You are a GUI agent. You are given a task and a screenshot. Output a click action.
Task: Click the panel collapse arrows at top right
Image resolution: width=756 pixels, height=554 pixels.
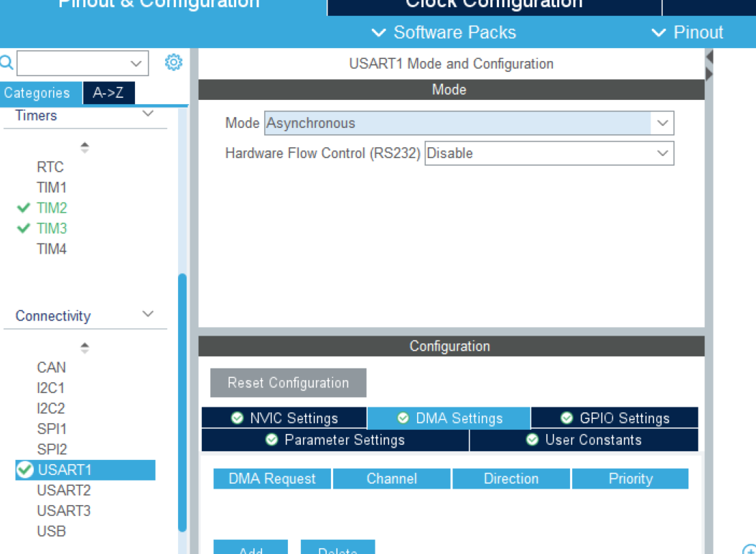tap(709, 65)
